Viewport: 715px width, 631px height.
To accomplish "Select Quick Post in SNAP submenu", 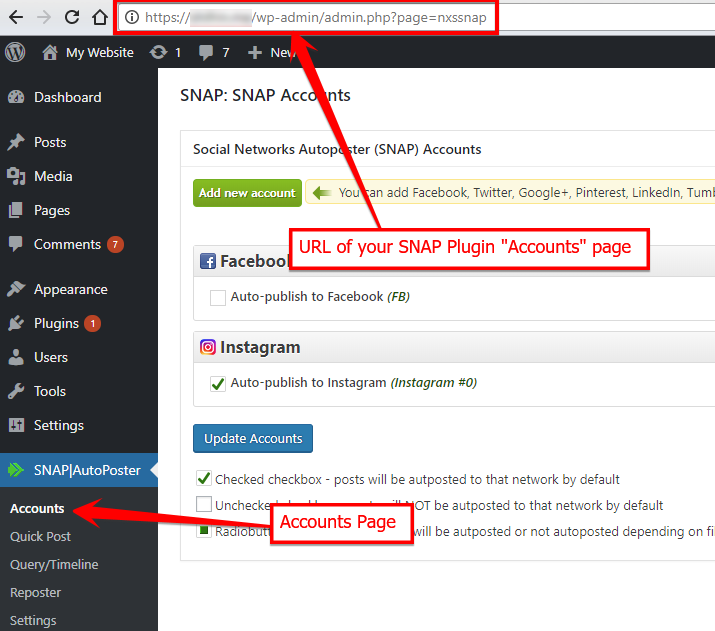I will [x=40, y=536].
